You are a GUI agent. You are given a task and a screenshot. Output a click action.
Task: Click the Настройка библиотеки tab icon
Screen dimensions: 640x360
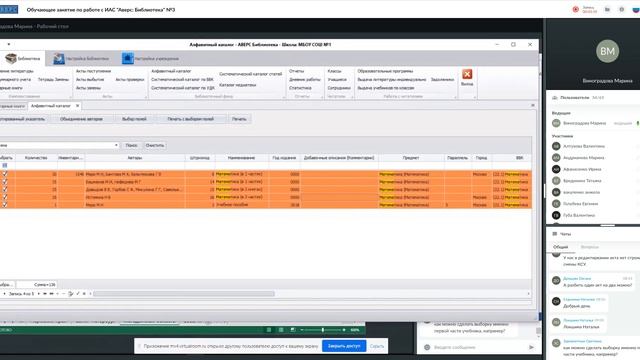(59, 58)
